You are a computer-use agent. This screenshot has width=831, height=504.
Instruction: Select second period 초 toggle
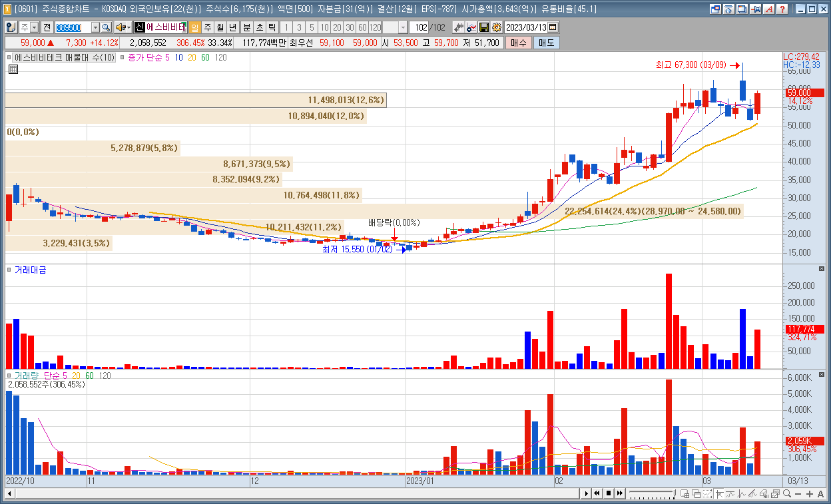click(x=259, y=27)
